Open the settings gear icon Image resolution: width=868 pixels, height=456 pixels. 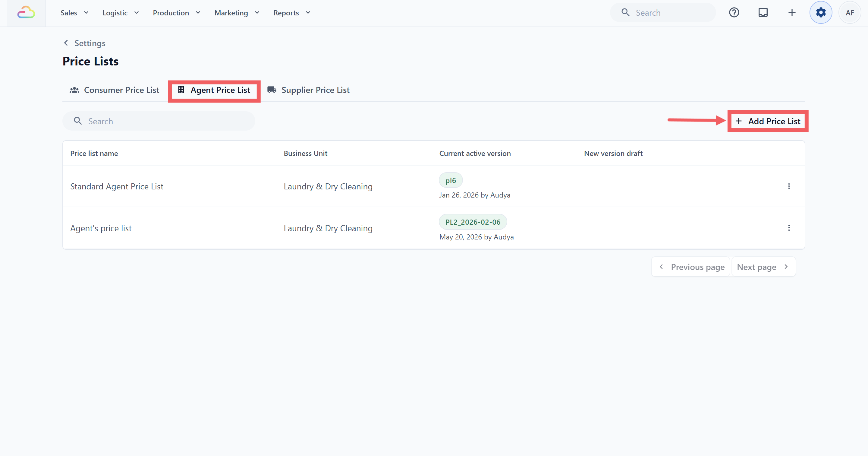[820, 13]
